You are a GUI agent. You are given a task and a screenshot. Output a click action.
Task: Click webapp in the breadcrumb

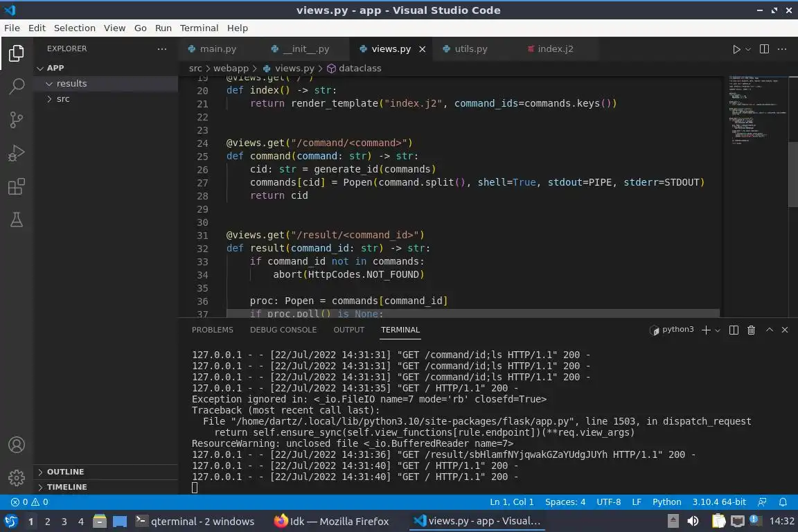(x=231, y=68)
